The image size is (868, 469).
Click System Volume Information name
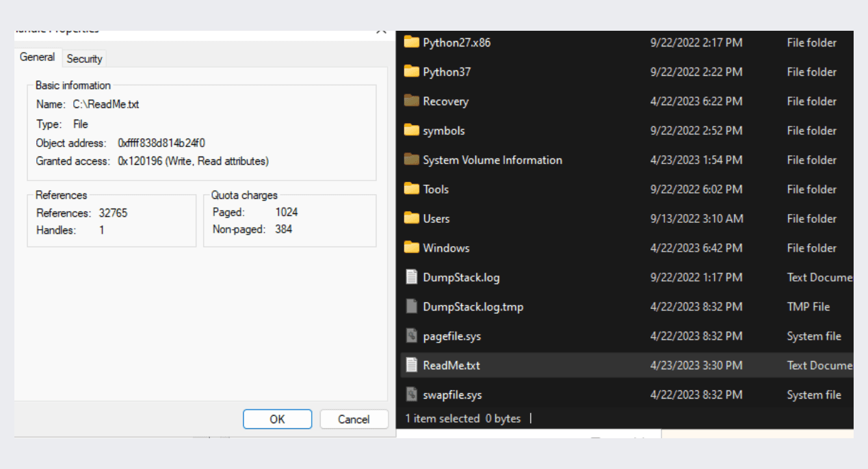492,160
